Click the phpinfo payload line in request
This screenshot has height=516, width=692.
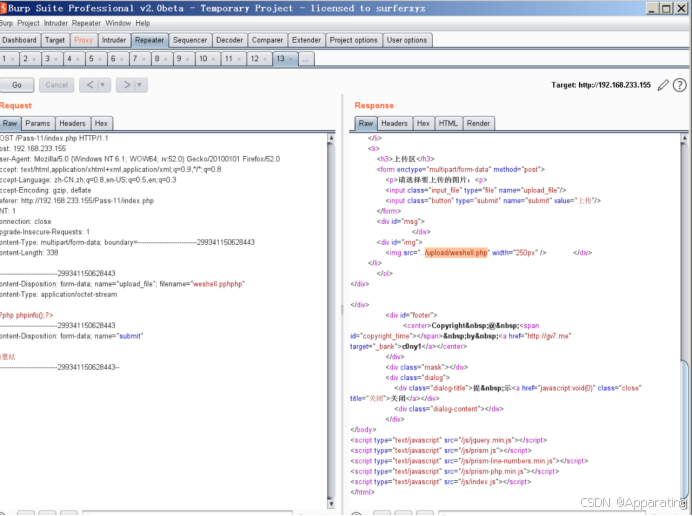click(x=26, y=315)
